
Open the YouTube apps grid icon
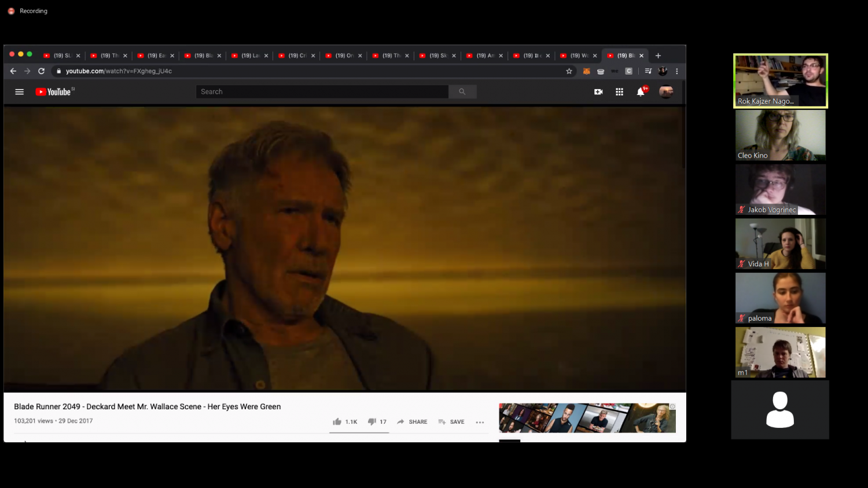click(x=619, y=91)
